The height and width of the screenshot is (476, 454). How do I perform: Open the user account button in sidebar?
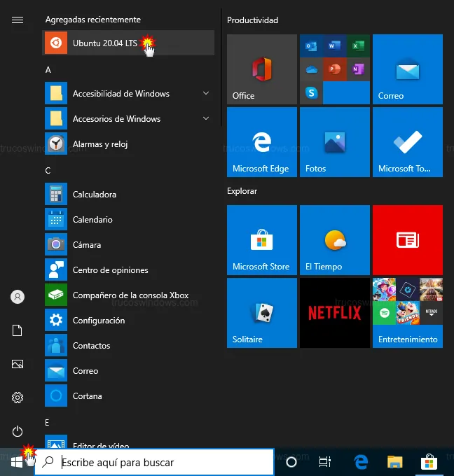click(x=18, y=297)
